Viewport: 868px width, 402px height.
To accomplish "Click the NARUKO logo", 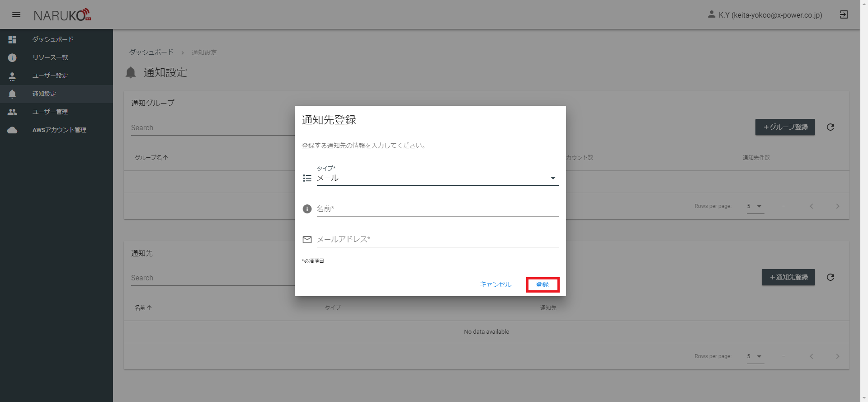I will click(62, 15).
